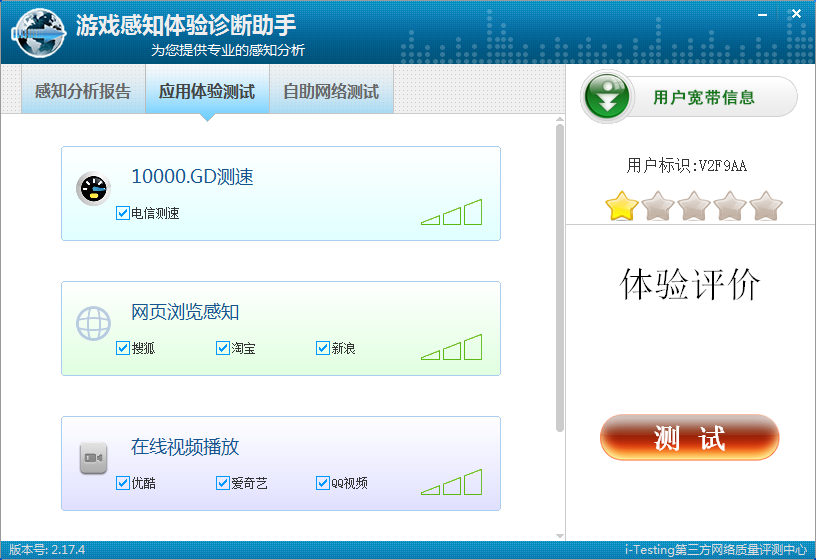Click the 网页浏览感知 title text
The image size is (816, 560).
coord(185,312)
